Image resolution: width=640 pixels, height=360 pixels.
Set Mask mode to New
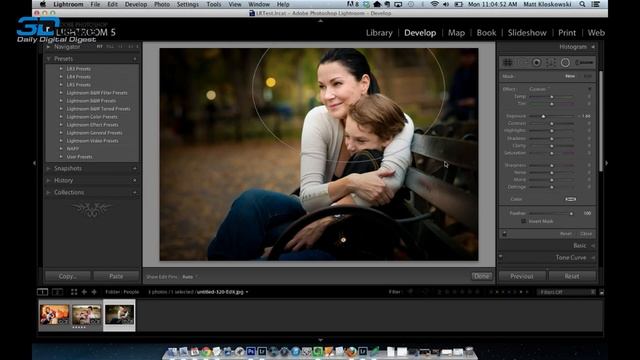(570, 76)
